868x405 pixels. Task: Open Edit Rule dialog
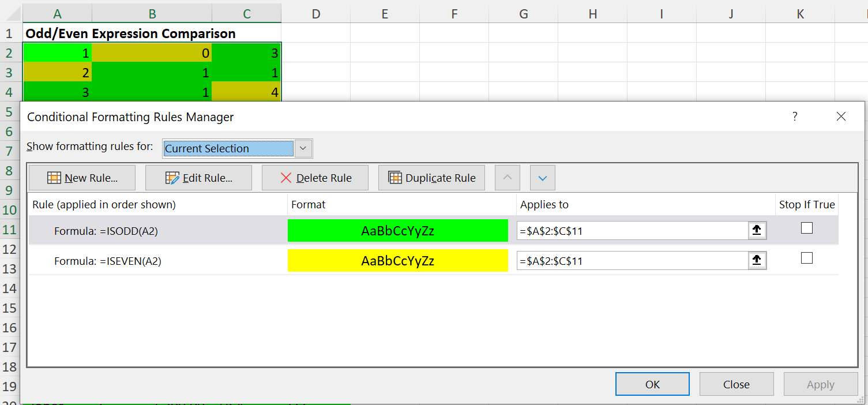pyautogui.click(x=198, y=178)
